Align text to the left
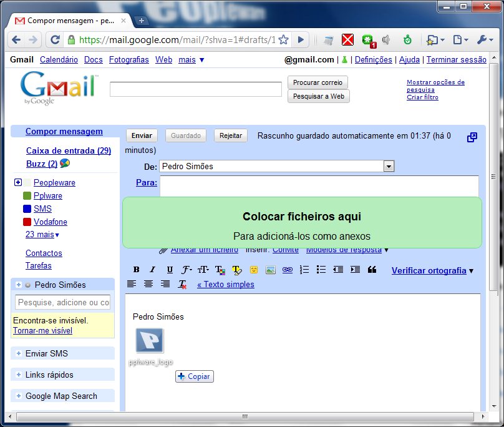This screenshot has height=427, width=504. coord(132,284)
